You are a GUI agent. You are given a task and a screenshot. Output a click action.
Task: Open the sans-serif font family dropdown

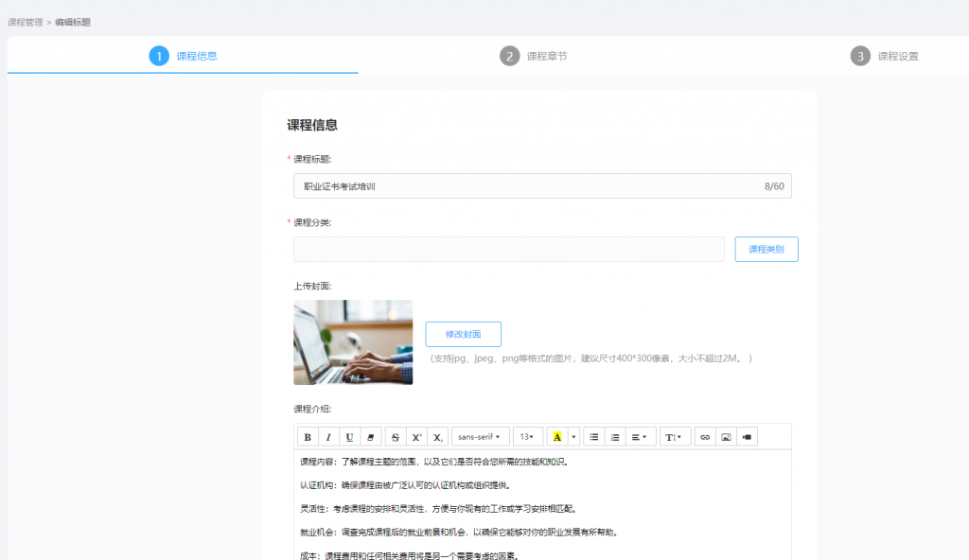click(480, 437)
